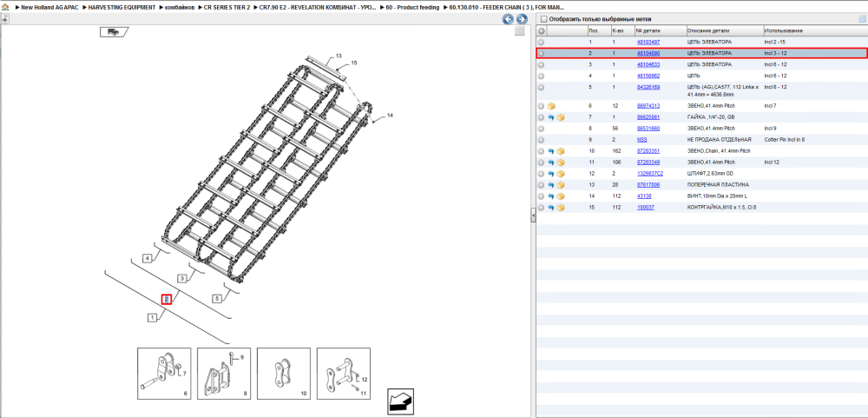The height and width of the screenshot is (418, 868).
Task: Select callout 13 on the diagram
Action: (339, 56)
